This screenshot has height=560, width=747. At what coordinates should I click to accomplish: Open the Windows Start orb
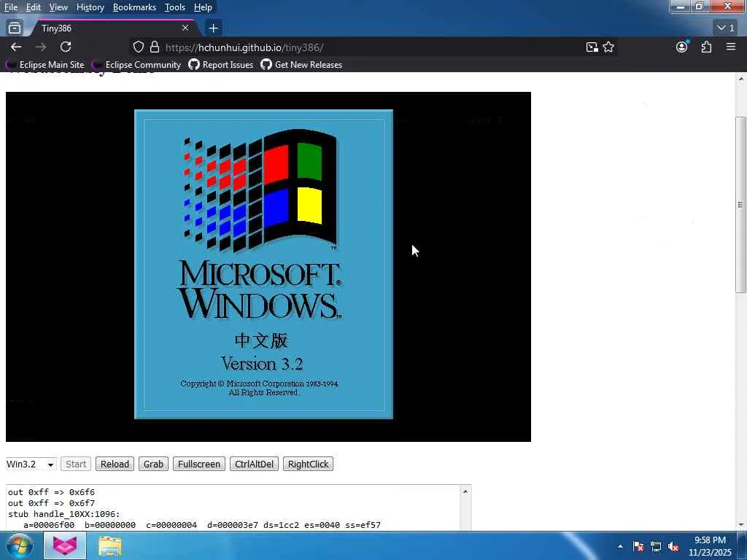pos(20,545)
